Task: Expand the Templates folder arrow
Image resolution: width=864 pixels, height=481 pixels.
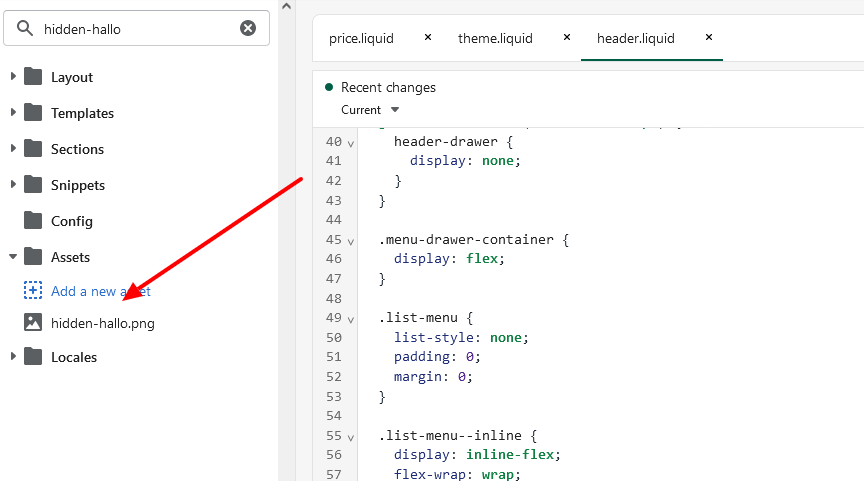Action: pyautogui.click(x=13, y=112)
